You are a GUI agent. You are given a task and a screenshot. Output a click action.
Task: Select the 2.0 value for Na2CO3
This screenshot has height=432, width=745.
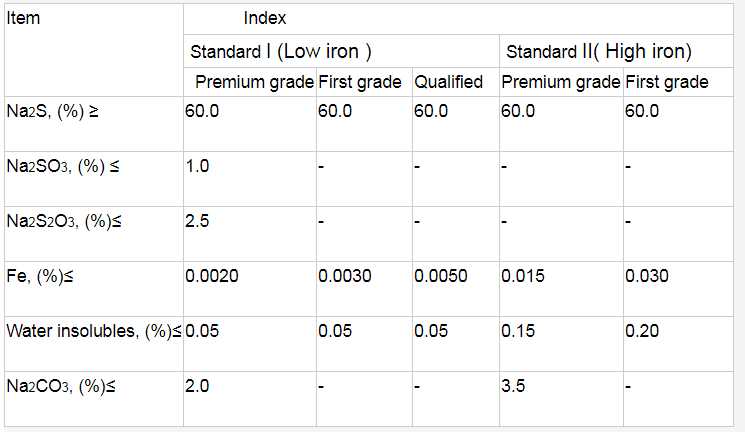click(x=197, y=386)
